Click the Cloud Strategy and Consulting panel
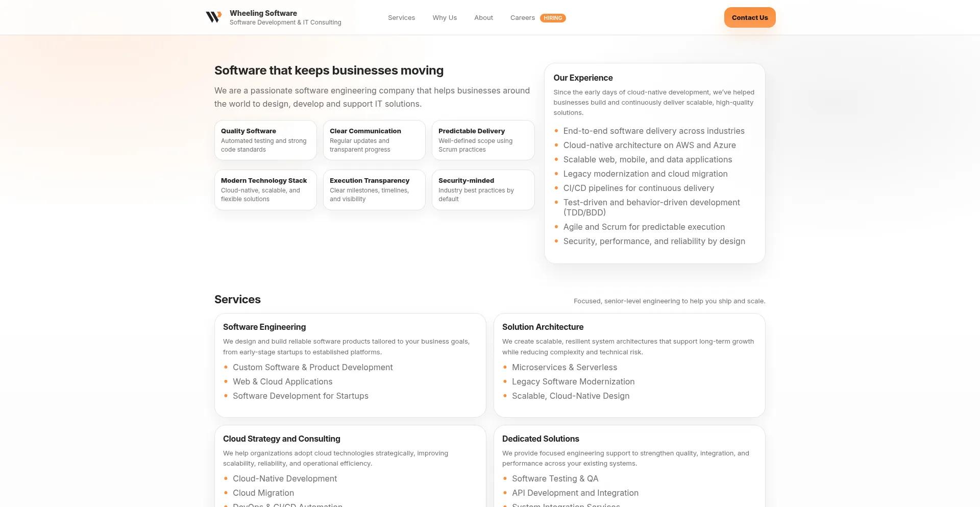Image resolution: width=980 pixels, height=507 pixels. (350, 465)
